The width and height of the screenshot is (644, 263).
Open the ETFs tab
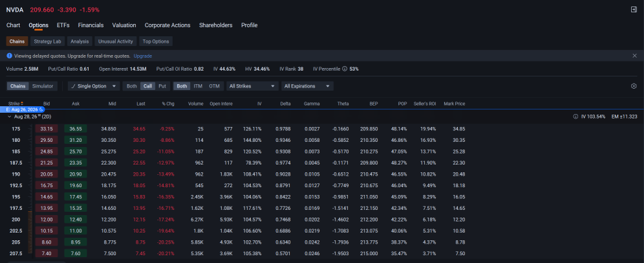click(x=63, y=25)
